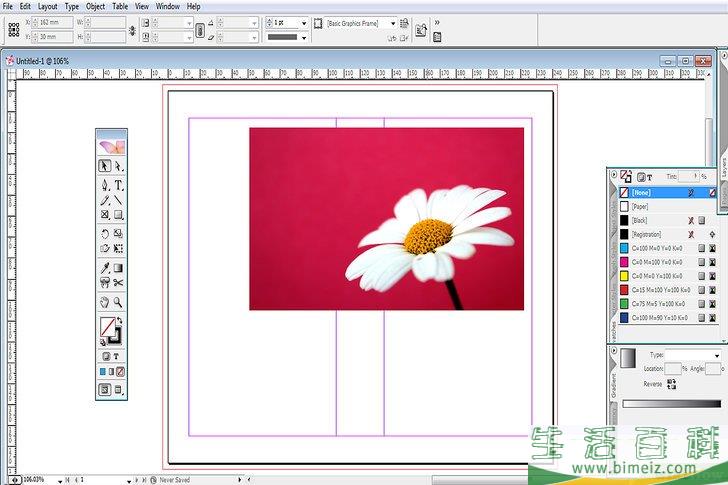
Task: Select the [Paper] swatch
Action: pos(668,206)
